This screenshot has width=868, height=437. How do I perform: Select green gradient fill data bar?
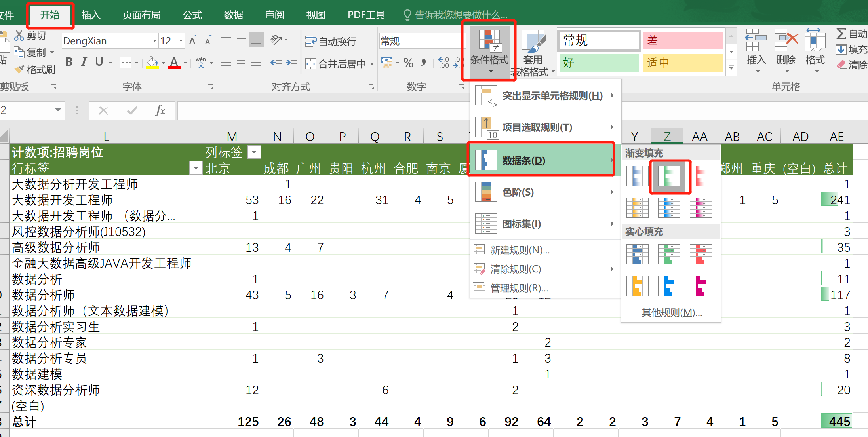point(669,176)
